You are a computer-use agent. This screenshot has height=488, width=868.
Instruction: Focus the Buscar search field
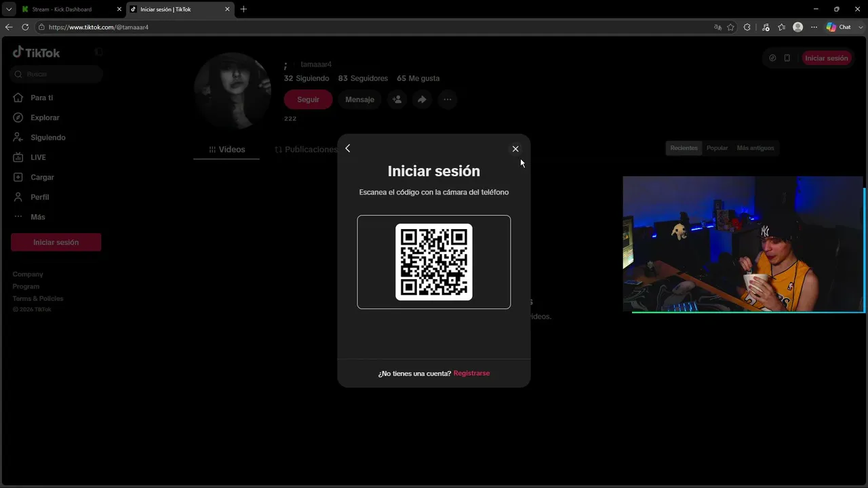56,74
